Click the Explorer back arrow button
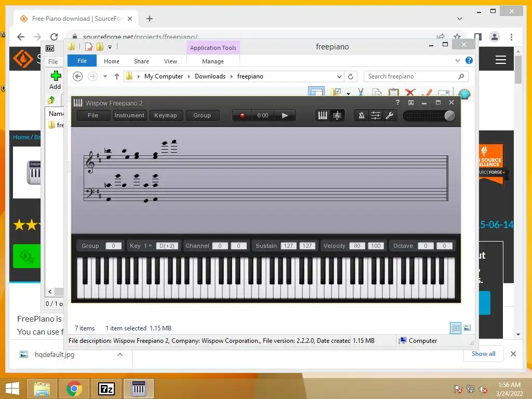The height and width of the screenshot is (399, 532). [x=78, y=76]
